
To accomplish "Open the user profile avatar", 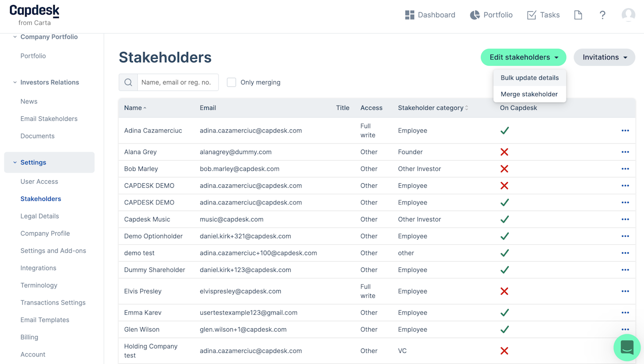I will [x=628, y=15].
